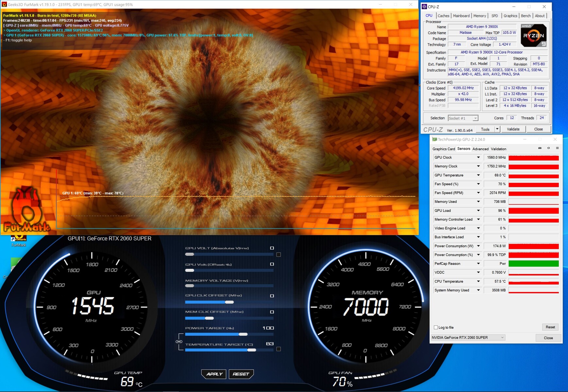
Task: Toggle checkbox beside Temperature Target slider
Action: [x=279, y=349]
